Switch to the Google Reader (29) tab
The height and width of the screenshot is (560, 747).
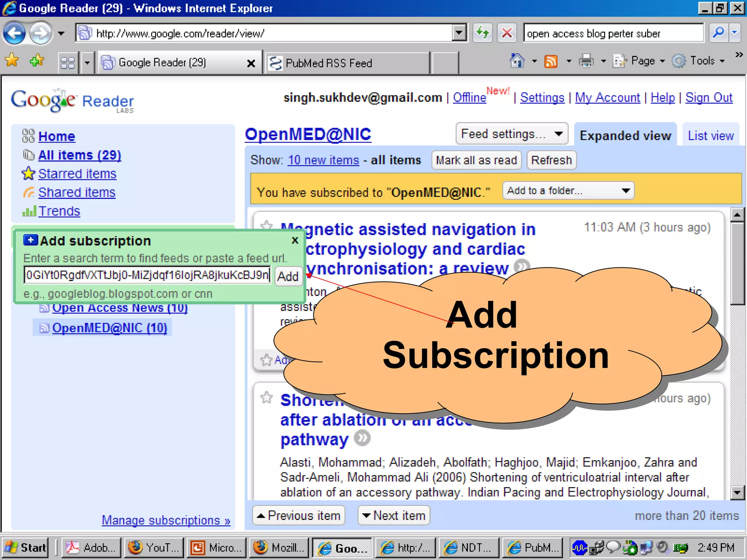(x=171, y=63)
